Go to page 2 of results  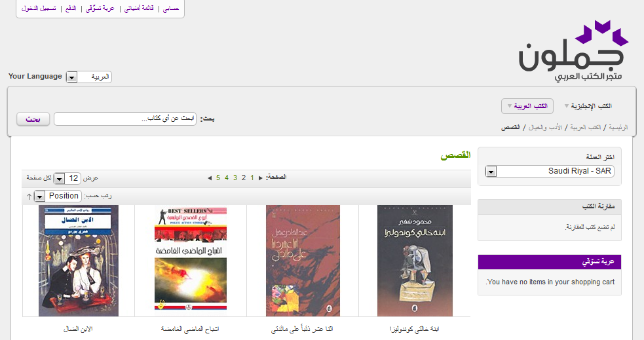(244, 178)
